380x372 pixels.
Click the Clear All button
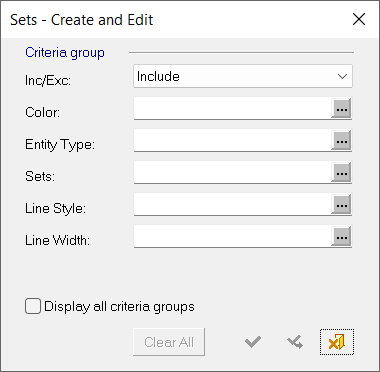click(x=169, y=342)
